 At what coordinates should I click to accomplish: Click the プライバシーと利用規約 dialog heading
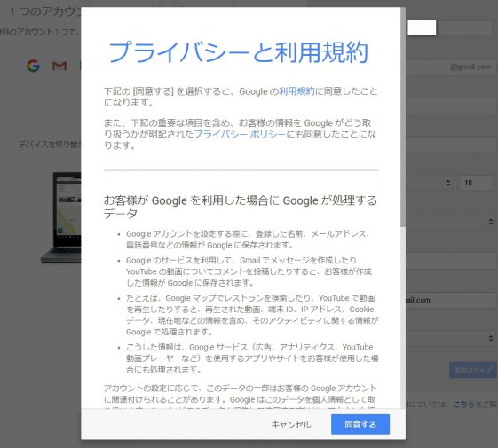(239, 52)
